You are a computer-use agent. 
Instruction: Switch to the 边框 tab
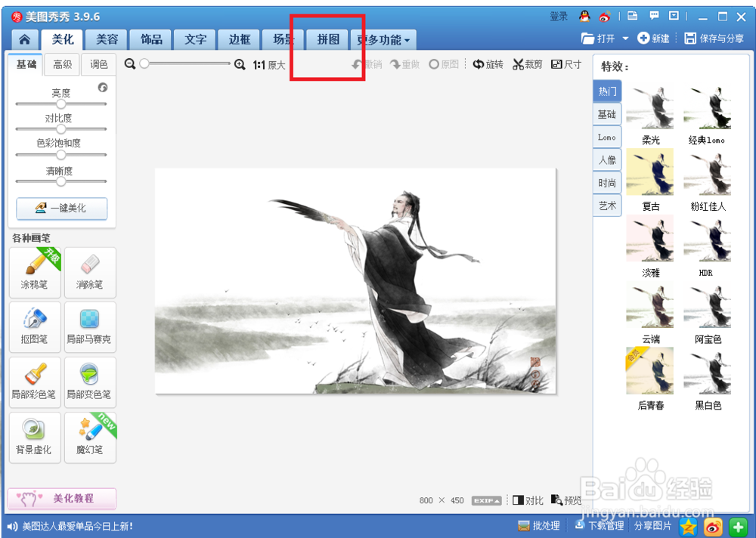tap(240, 39)
